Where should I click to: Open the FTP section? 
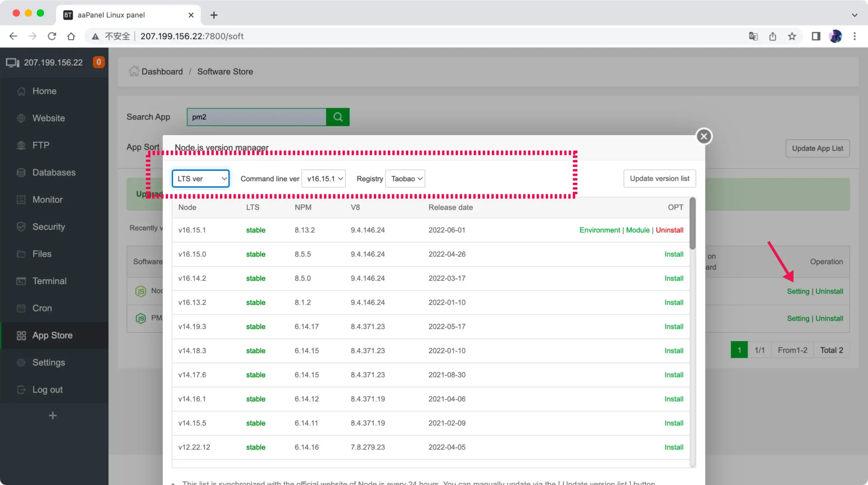point(41,145)
